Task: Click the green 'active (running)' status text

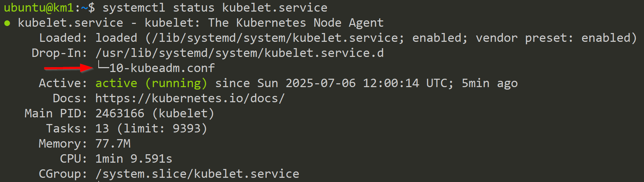Action: coord(151,83)
